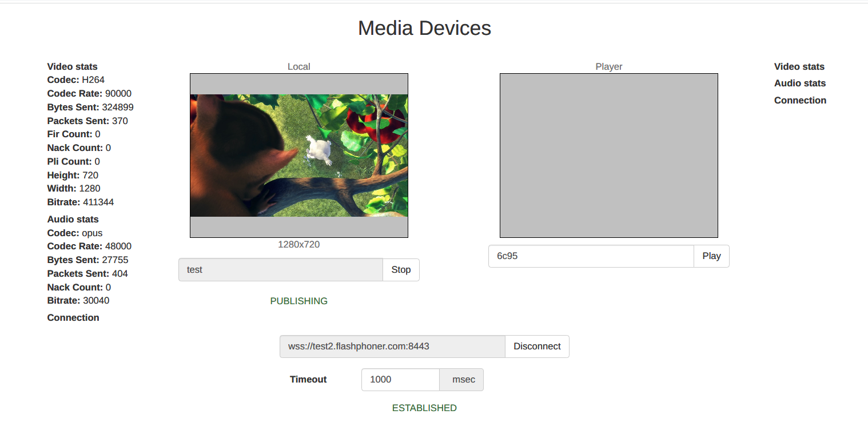Click the Local video preview

click(x=298, y=156)
